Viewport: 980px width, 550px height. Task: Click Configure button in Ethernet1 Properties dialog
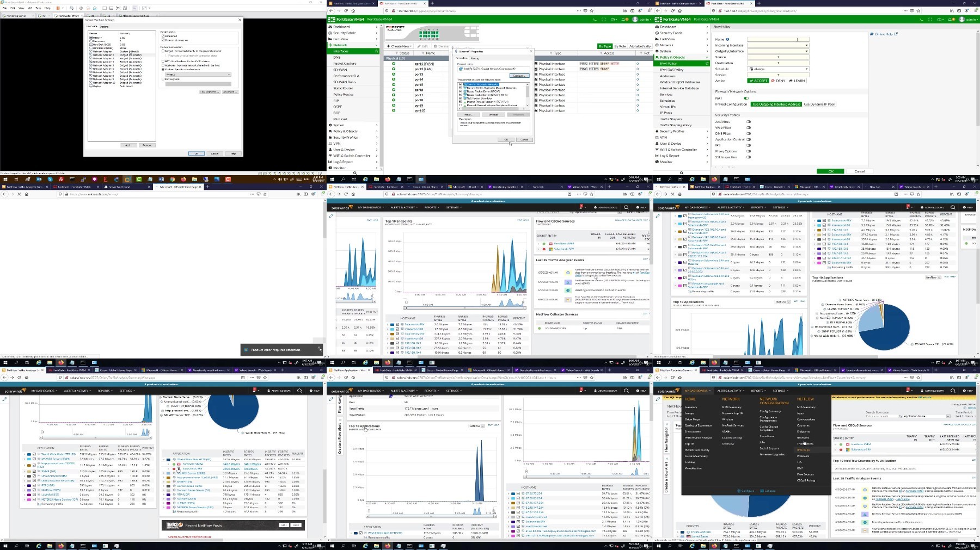click(x=519, y=76)
